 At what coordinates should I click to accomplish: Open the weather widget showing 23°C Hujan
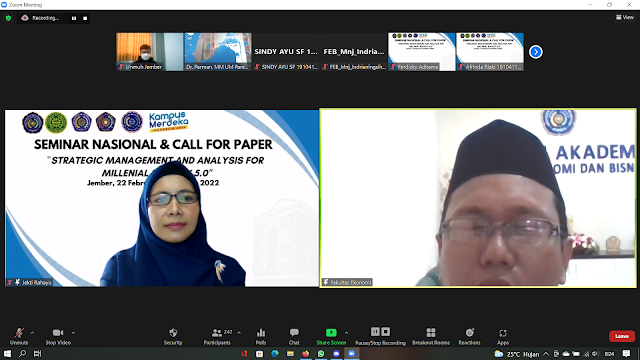click(517, 354)
